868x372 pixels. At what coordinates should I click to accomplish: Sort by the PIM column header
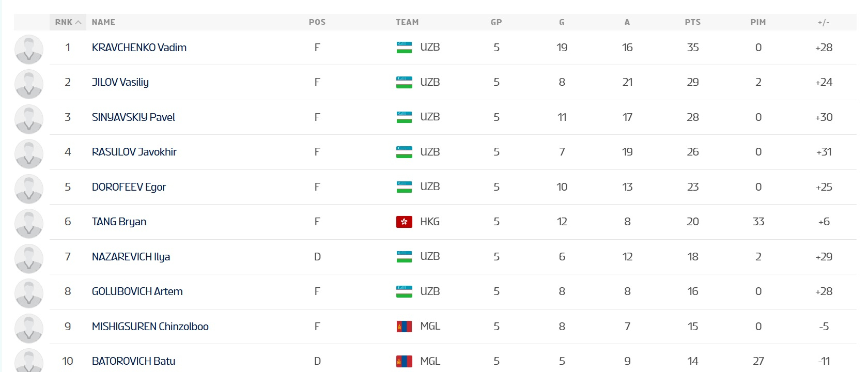click(758, 22)
